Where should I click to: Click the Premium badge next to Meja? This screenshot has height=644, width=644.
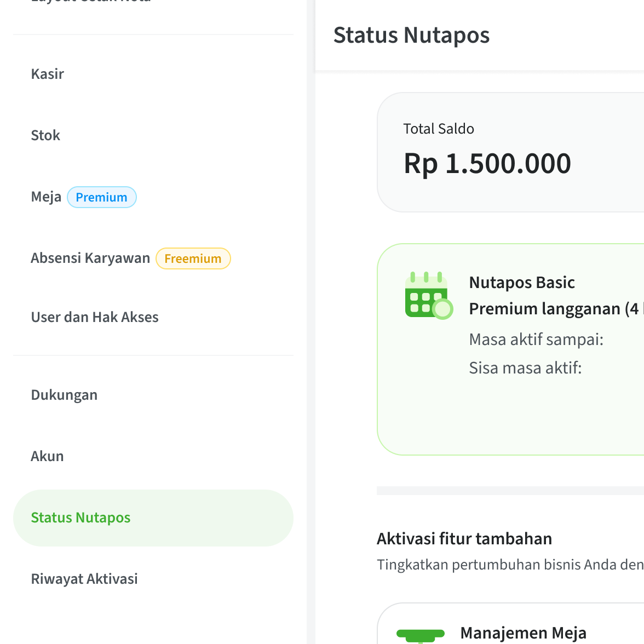pyautogui.click(x=102, y=197)
